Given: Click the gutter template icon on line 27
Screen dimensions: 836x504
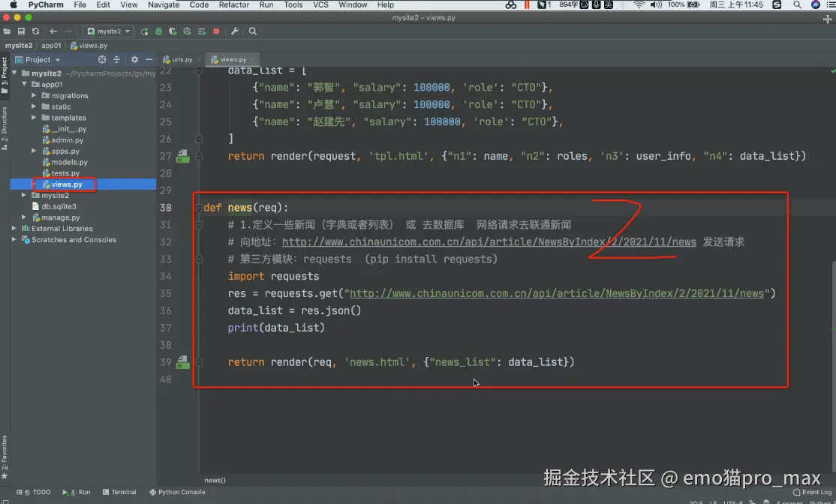Looking at the screenshot, I should (183, 156).
